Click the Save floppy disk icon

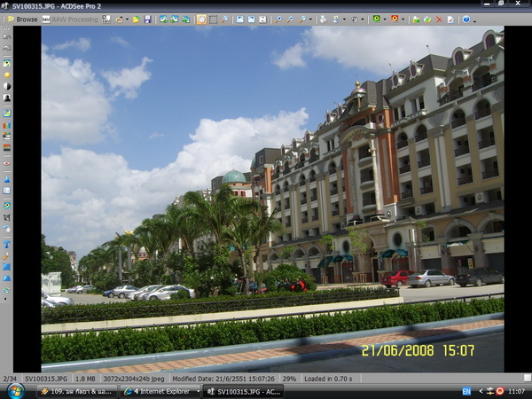click(147, 19)
